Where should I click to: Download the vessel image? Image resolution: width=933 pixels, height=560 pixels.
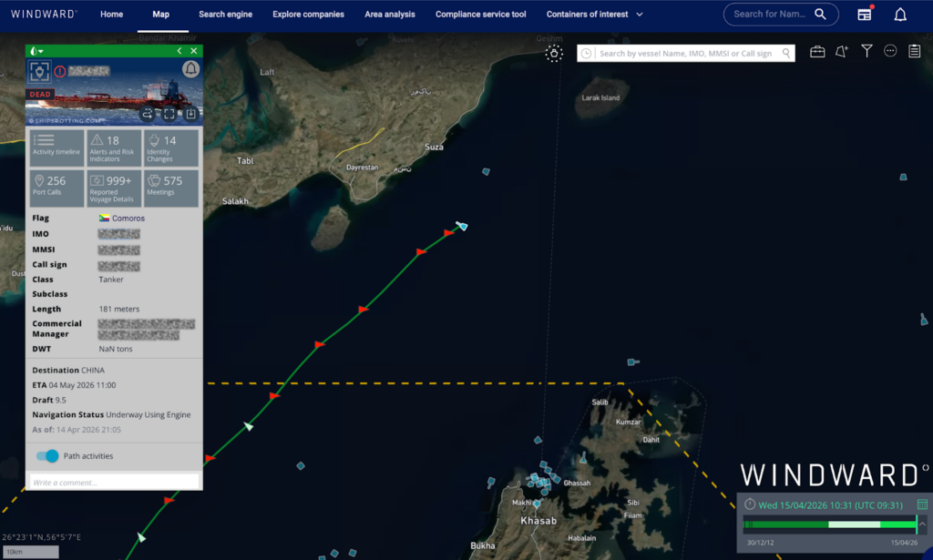pos(190,112)
